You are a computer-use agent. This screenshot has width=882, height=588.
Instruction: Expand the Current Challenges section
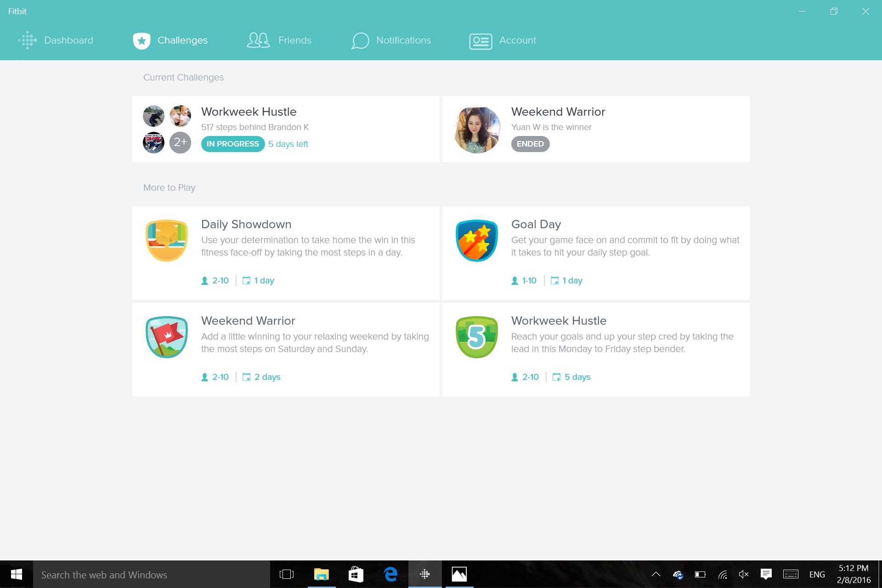[183, 78]
